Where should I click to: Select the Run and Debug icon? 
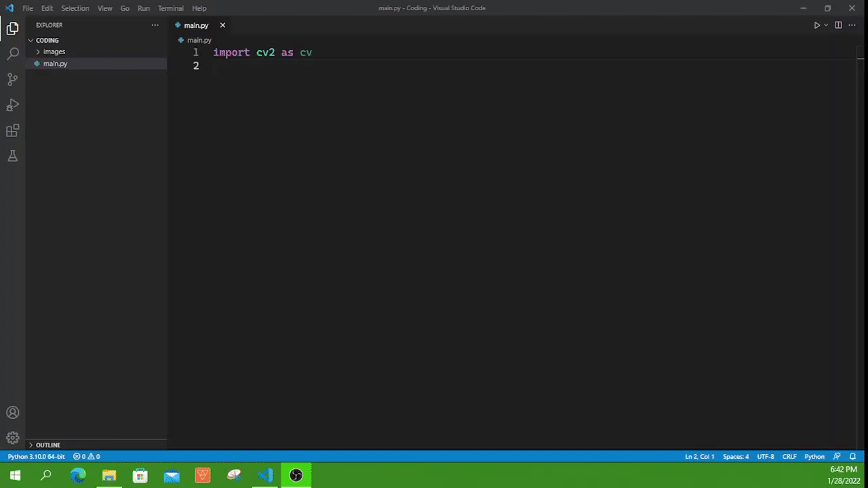(x=12, y=105)
